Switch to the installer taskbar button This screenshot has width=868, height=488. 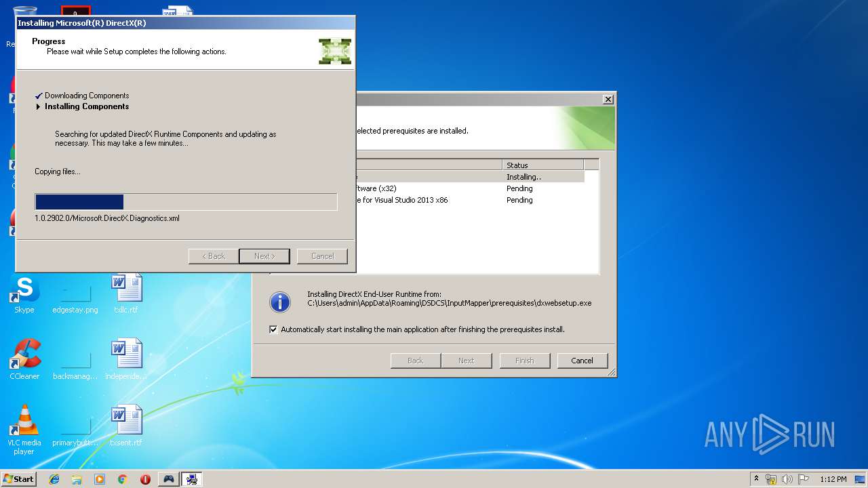tap(192, 479)
